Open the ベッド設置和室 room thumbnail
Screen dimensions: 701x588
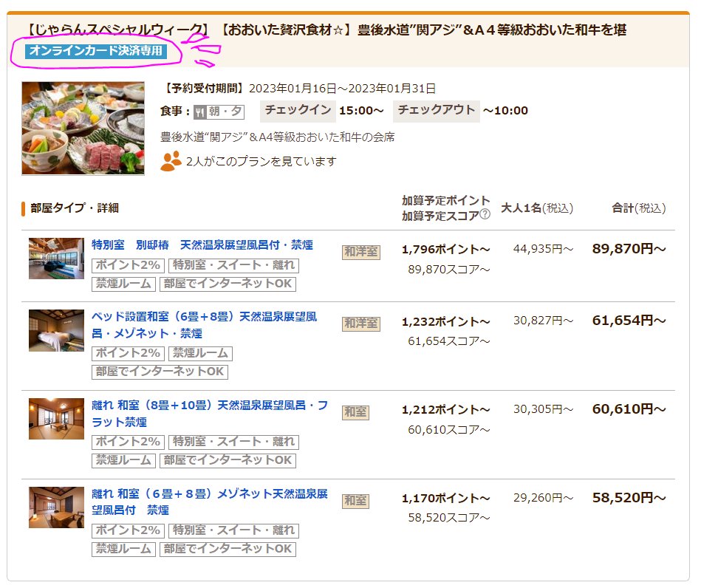(x=56, y=330)
